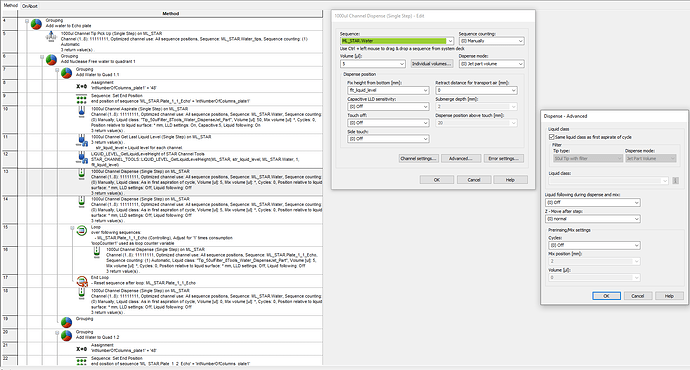Select the empty Grouping icon in row 19
The height and width of the screenshot is (370, 690).
coord(66,322)
